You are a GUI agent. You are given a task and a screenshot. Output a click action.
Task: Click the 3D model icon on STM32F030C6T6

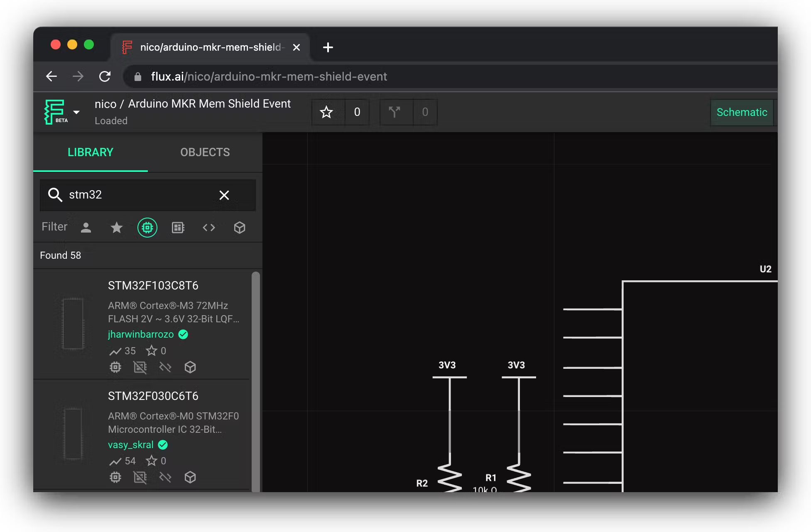190,478
